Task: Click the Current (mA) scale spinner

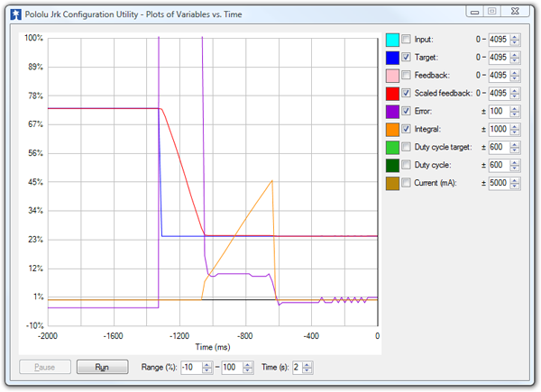Action: [x=515, y=184]
